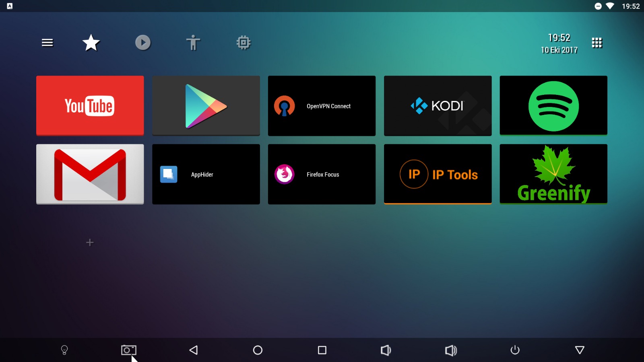
Task: Switch to the media play category
Action: point(143,43)
